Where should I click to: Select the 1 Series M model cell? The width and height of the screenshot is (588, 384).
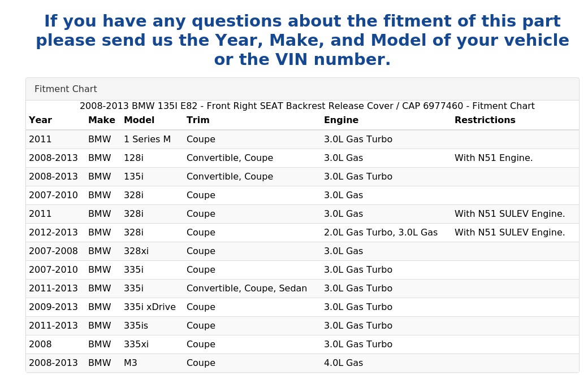click(148, 139)
